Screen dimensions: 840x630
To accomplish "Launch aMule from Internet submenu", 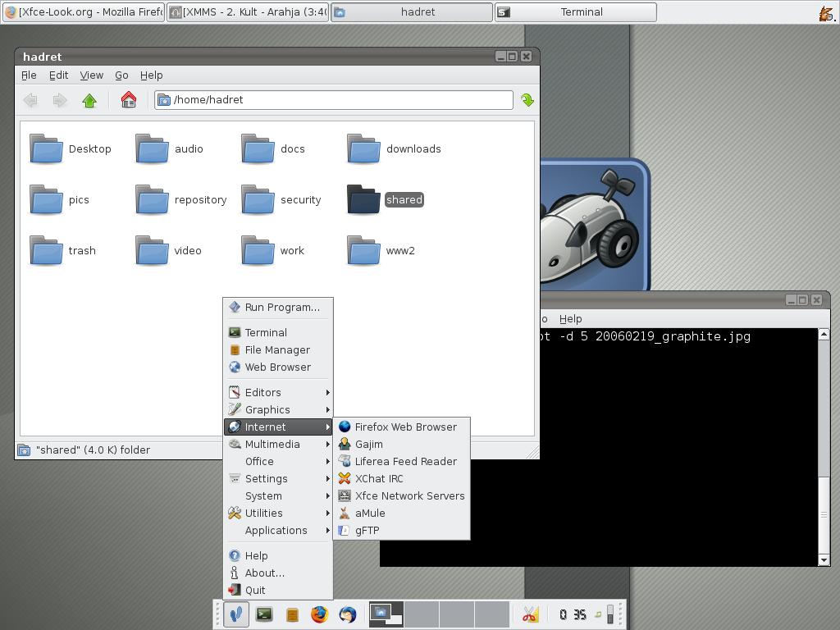I will tap(401, 514).
